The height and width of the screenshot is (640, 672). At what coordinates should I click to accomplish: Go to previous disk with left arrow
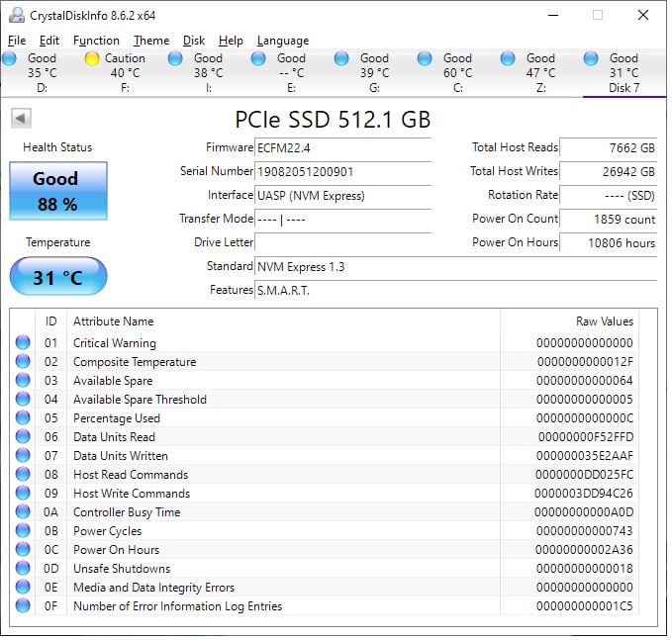(x=21, y=119)
